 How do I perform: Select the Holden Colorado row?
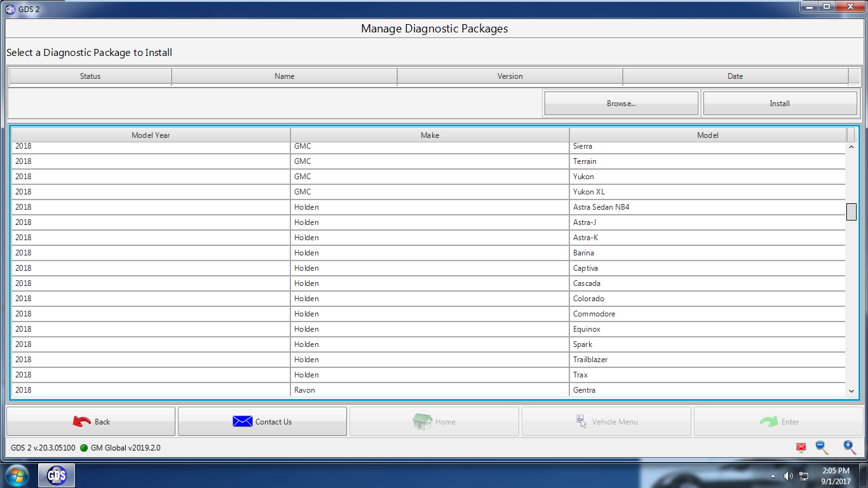[428, 299]
